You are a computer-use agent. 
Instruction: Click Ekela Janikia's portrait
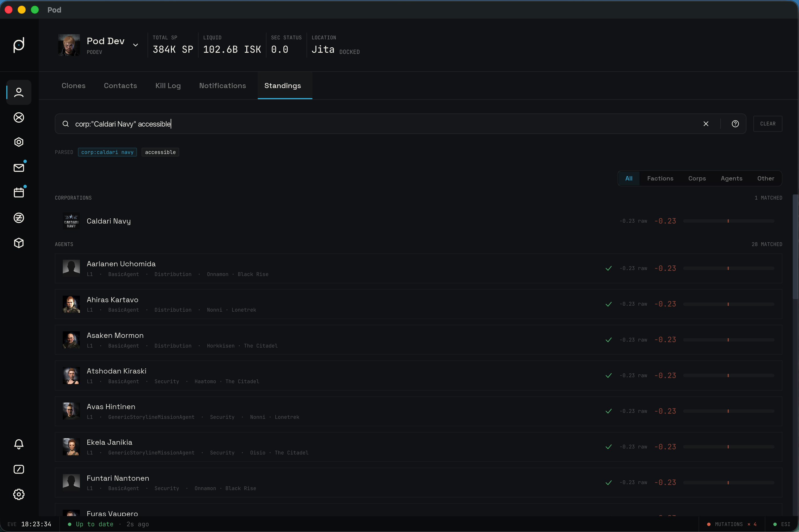tap(71, 447)
